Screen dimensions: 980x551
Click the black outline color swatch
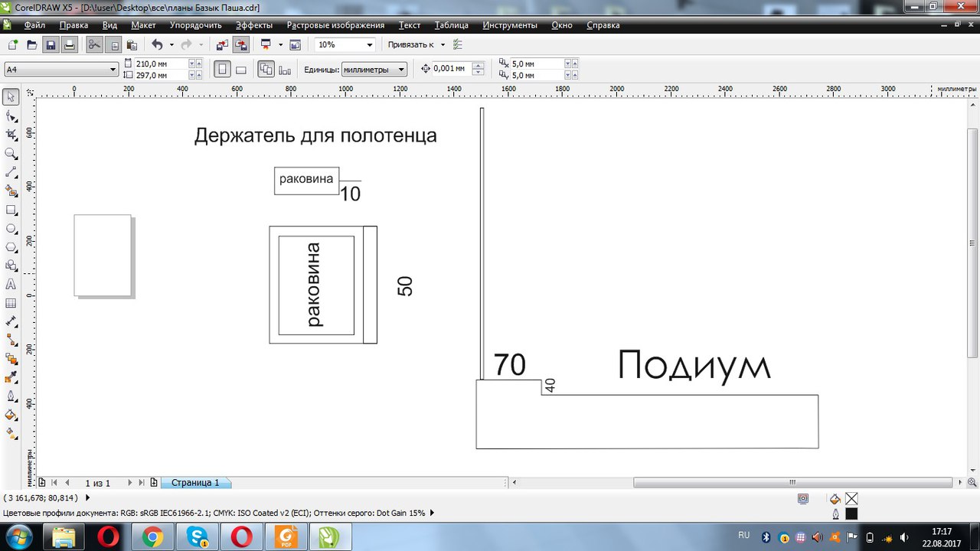click(851, 514)
